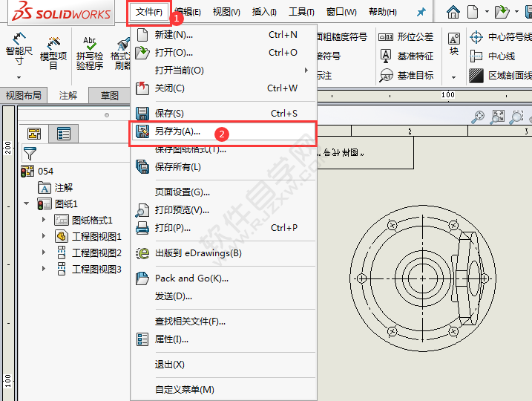The height and width of the screenshot is (401, 532).
Task: Open the 视图(V) menu
Action: click(226, 12)
